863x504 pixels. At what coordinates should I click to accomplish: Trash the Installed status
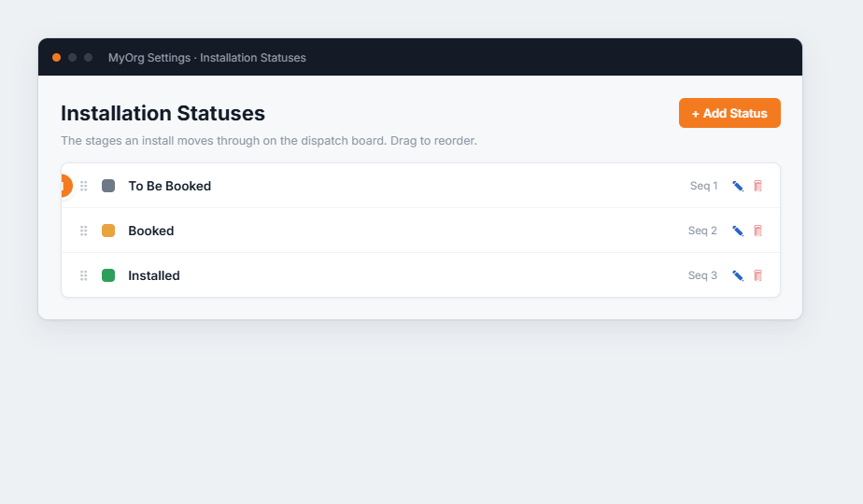pyautogui.click(x=757, y=275)
